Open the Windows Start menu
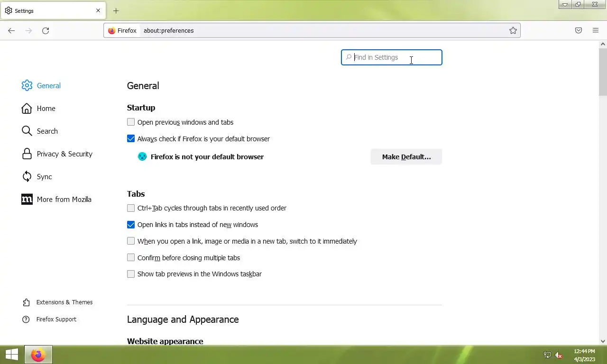Viewport: 607px width, 364px height. 12,354
